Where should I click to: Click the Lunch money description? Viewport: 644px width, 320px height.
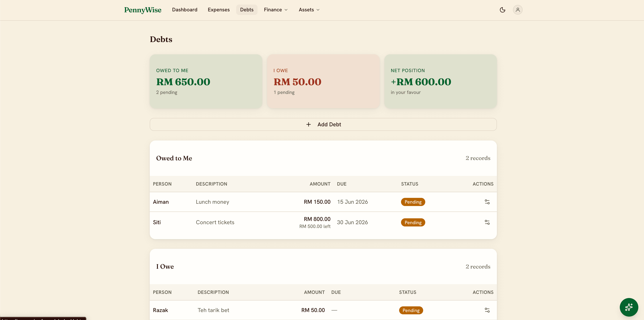click(x=212, y=202)
